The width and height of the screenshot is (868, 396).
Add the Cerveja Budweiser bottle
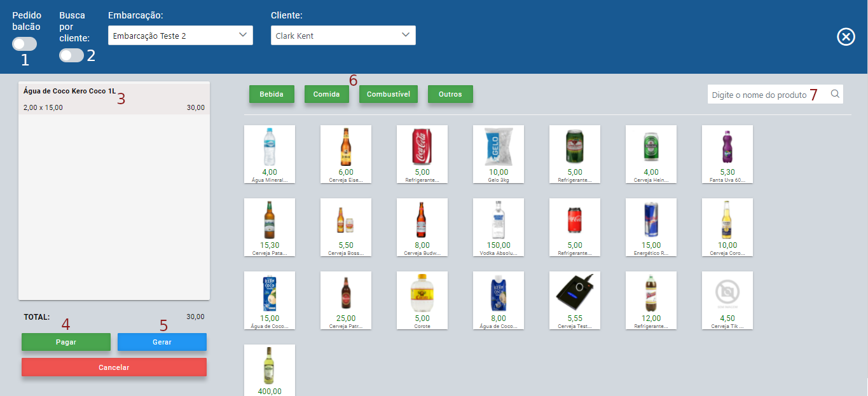pyautogui.click(x=422, y=227)
